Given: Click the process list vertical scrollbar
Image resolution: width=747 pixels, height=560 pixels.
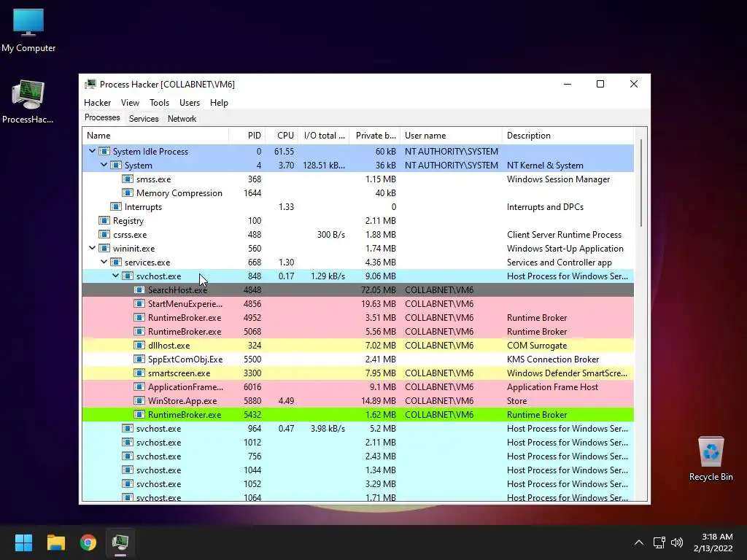Looking at the screenshot, I should point(640,182).
